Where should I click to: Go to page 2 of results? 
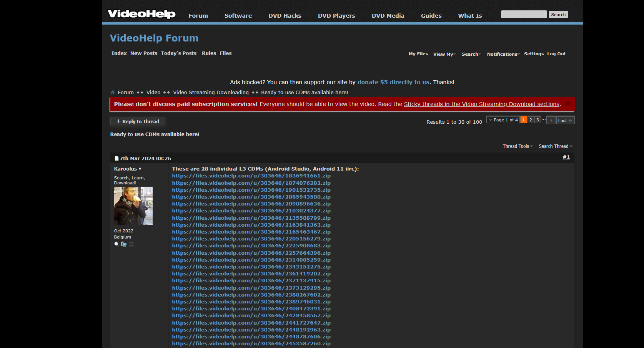pyautogui.click(x=531, y=120)
